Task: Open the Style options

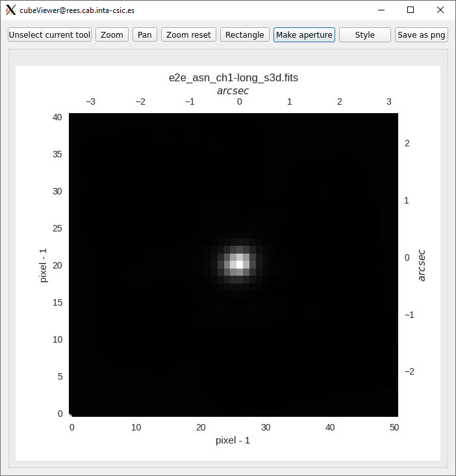Action: pyautogui.click(x=365, y=35)
